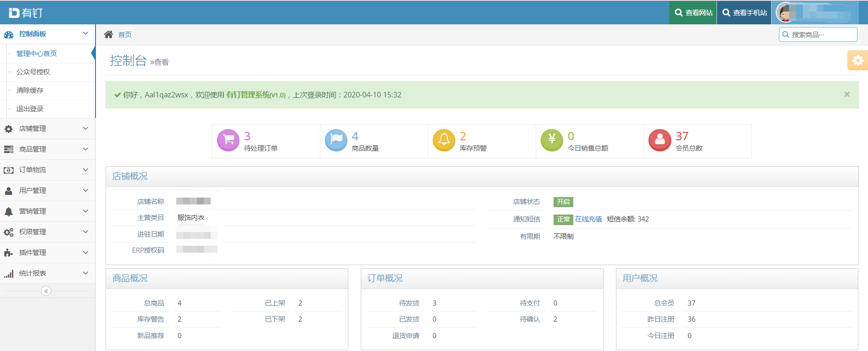Viewport: 868px width, 351px height.
Task: Click the user avatar in header
Action: pyautogui.click(x=786, y=12)
